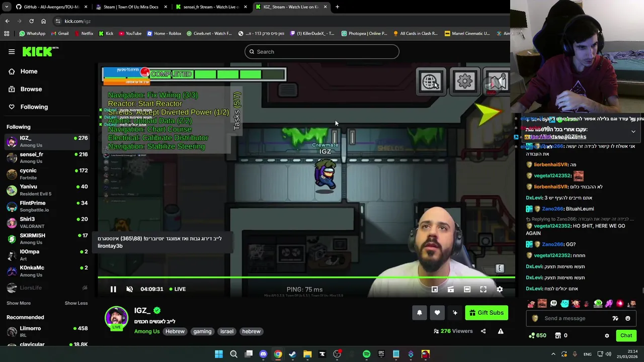
Task: Switch to GitHub AU-Avengers tab
Action: pos(50,7)
